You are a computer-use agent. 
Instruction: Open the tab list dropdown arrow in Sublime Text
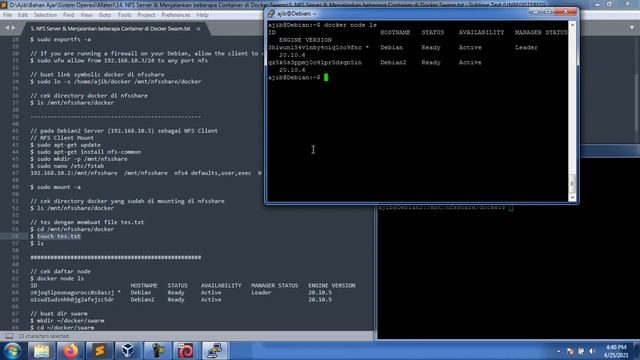(x=632, y=28)
